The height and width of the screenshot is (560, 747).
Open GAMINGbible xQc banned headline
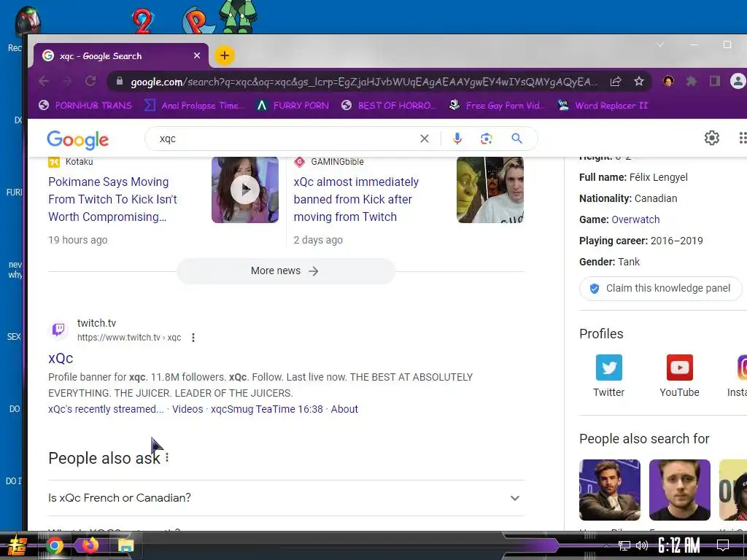click(x=356, y=199)
